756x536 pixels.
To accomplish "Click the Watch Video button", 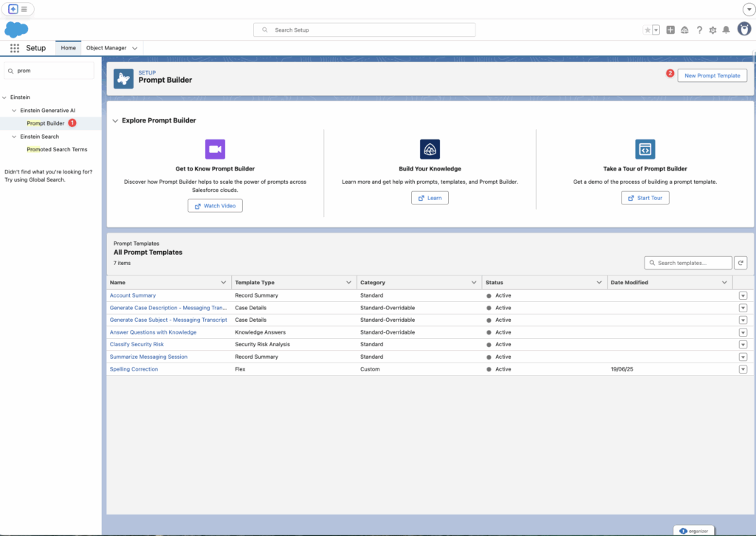I will click(x=215, y=206).
